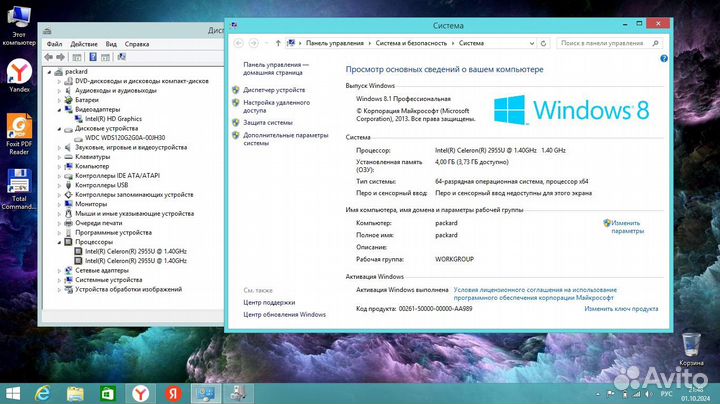Click scan for hardware changes toolbar icon

[x=121, y=57]
